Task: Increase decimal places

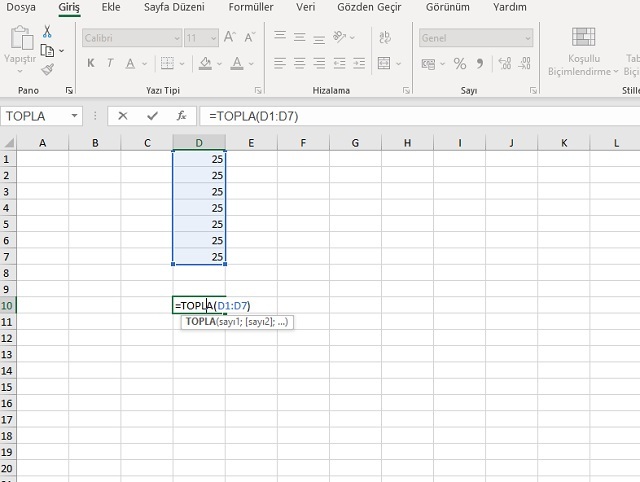Action: pos(505,63)
